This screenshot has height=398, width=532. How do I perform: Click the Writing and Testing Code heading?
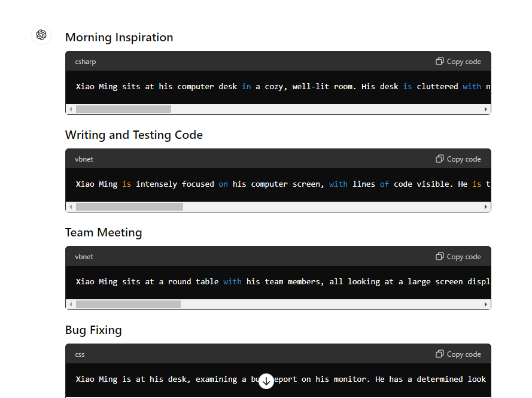click(134, 135)
